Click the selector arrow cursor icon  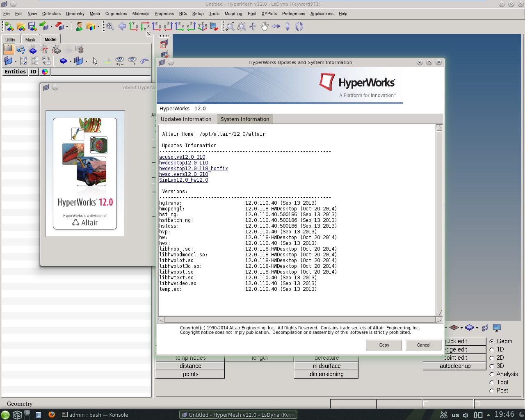tap(95, 61)
